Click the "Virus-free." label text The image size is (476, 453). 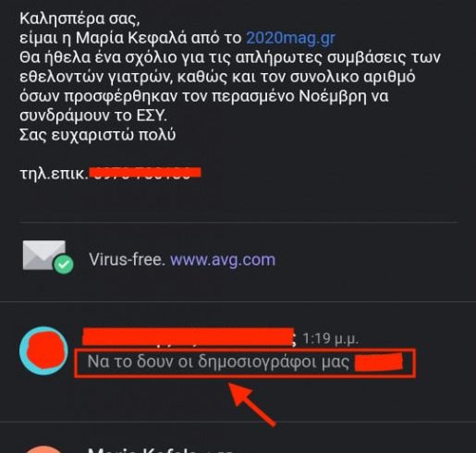coord(128,260)
